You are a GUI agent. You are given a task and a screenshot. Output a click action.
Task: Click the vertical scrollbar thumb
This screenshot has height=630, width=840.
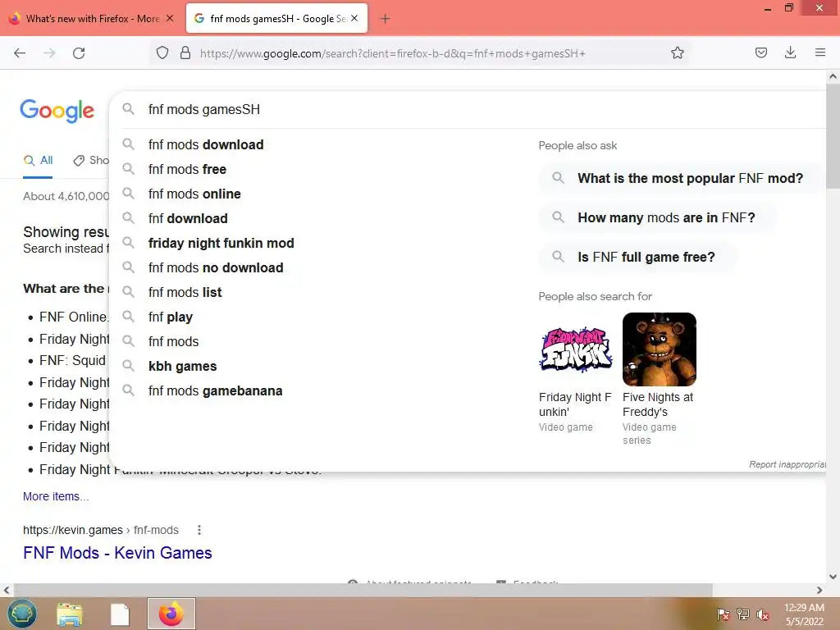(833, 137)
